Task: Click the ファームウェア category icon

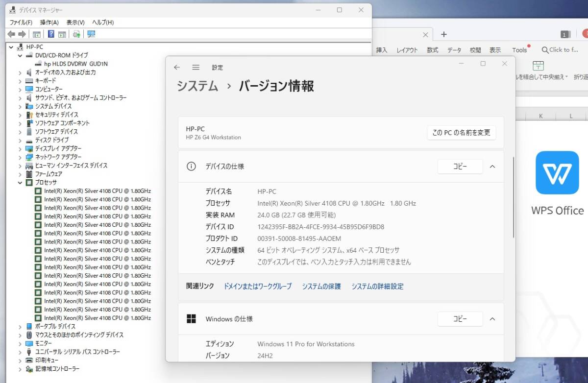Action: 29,174
